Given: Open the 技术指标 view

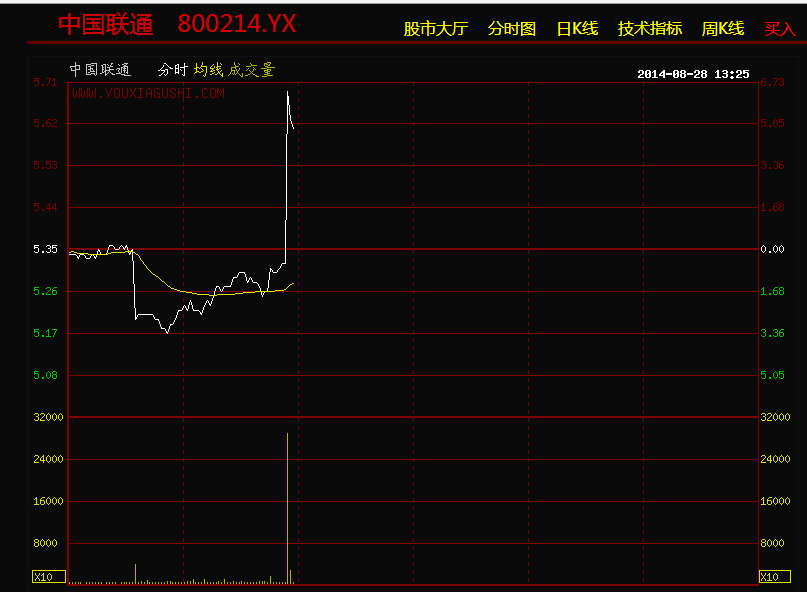Looking at the screenshot, I should [x=650, y=29].
